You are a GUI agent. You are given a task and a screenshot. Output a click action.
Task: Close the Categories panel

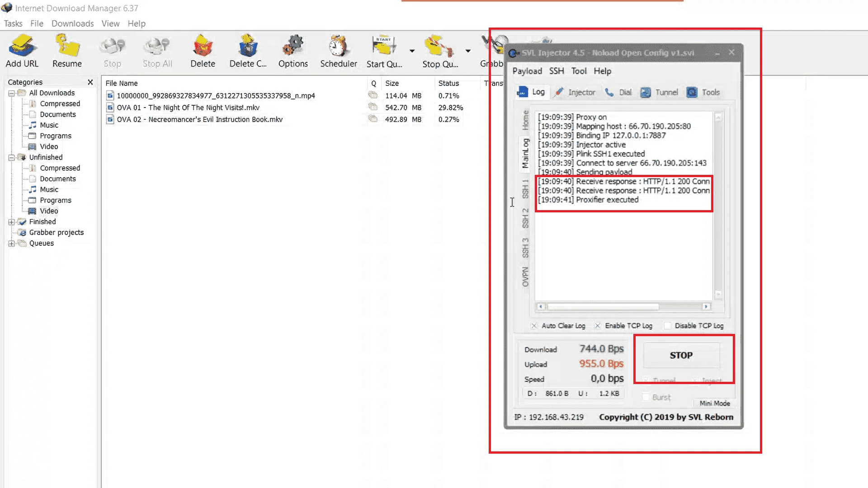tap(90, 82)
